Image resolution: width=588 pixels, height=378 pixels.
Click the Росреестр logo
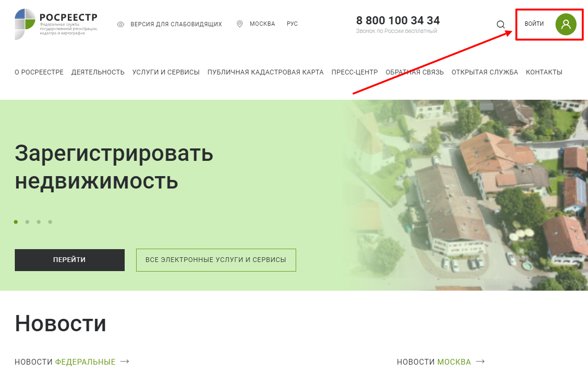[56, 24]
